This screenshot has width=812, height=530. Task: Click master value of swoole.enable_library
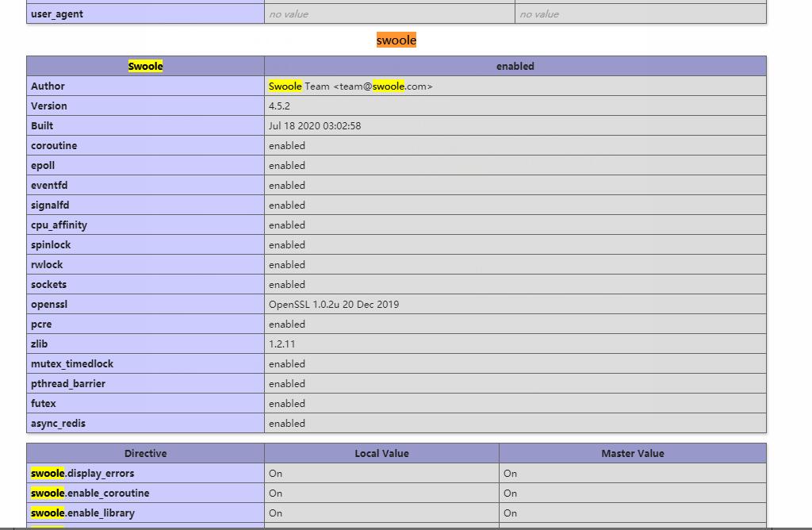tap(510, 513)
